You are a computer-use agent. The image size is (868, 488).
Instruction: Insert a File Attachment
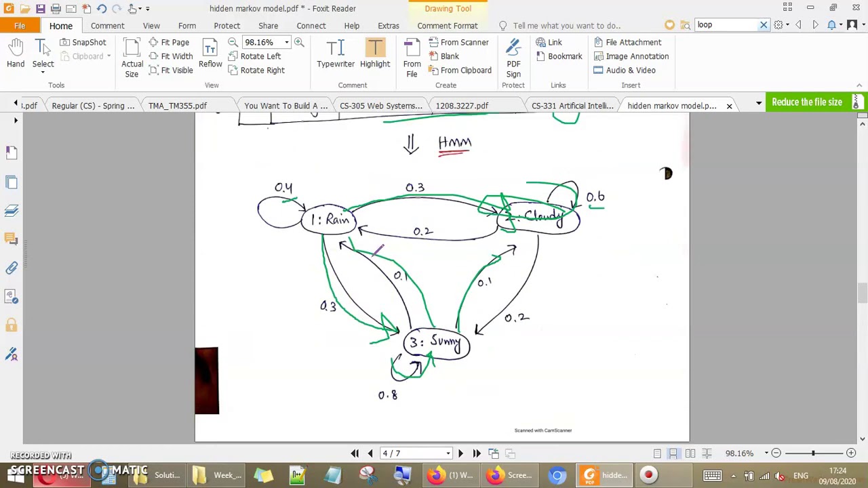[627, 42]
